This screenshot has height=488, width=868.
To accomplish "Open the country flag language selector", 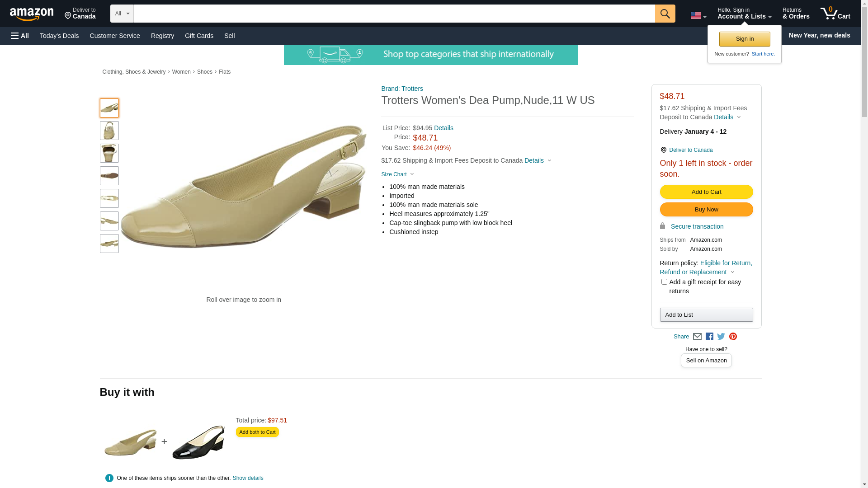I will 698,16.
